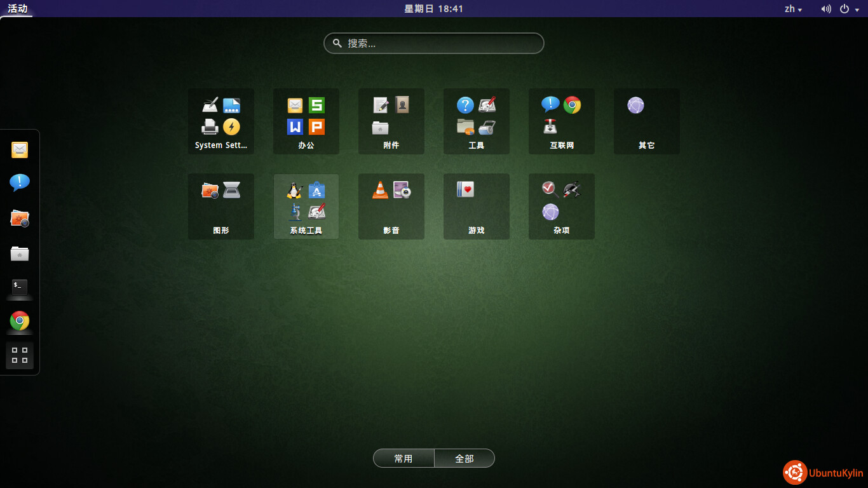Open the clock showing 星期日 18:41
The height and width of the screenshot is (488, 868).
(434, 9)
